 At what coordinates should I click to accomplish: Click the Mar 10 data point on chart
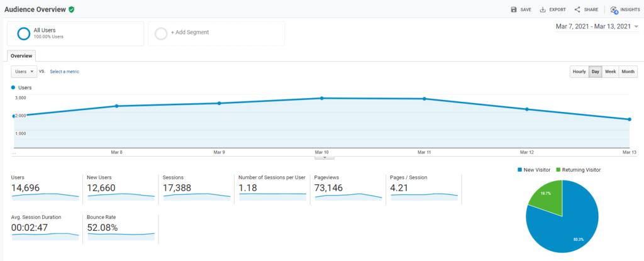(x=322, y=98)
